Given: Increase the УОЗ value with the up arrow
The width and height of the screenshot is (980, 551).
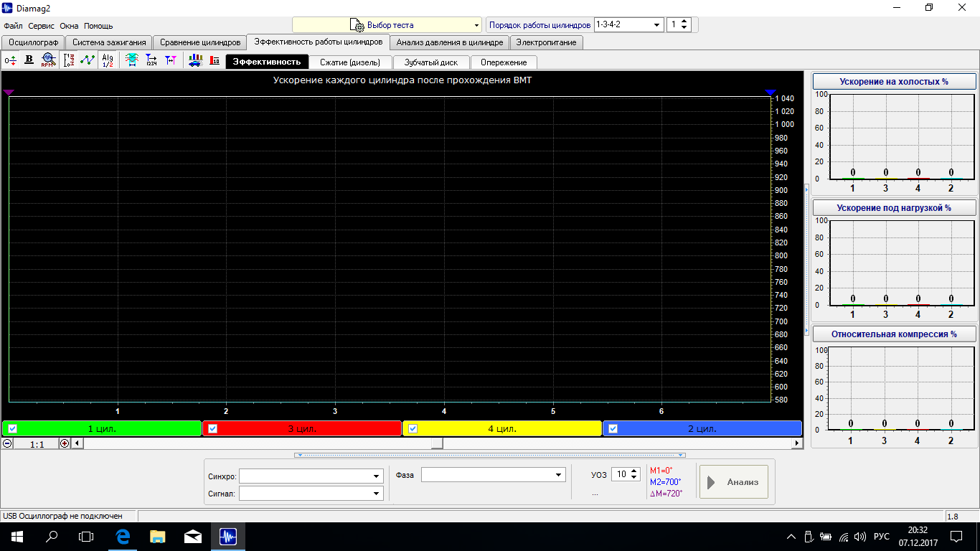Looking at the screenshot, I should coord(633,471).
